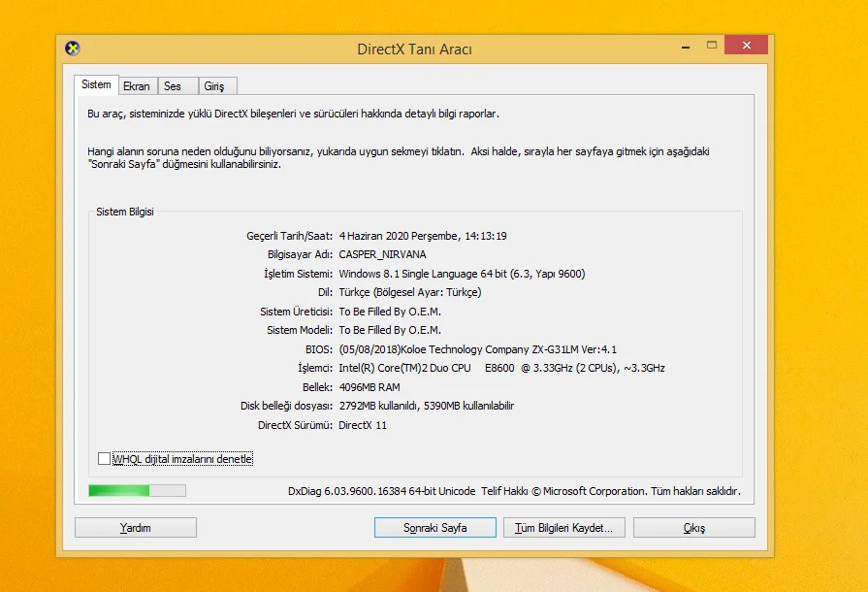
Task: Click the DirectX Sürümü label
Action: tap(296, 425)
